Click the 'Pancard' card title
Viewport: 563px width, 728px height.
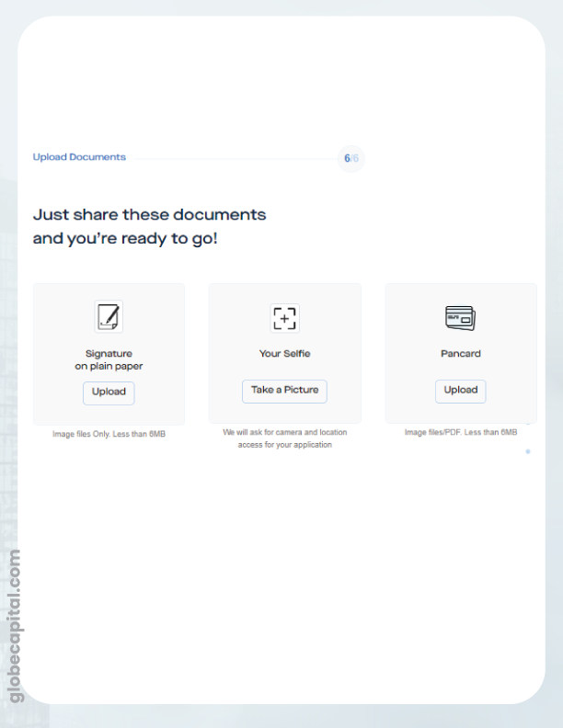pyautogui.click(x=461, y=353)
